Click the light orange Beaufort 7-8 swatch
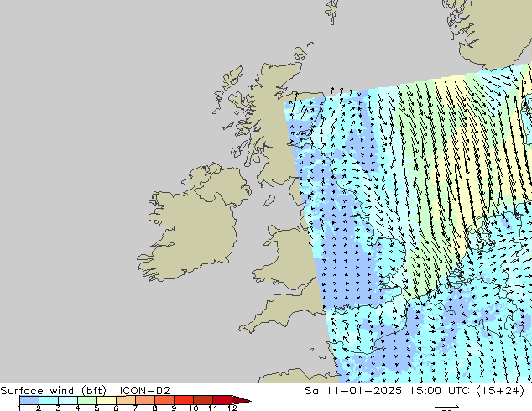Screen dimensions: 532x411 145,400
